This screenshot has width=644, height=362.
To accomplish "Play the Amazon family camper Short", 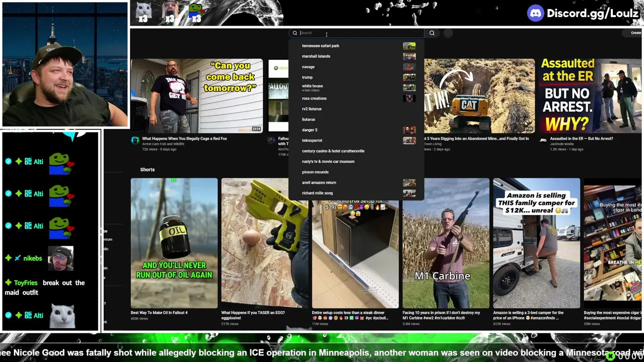I will click(536, 243).
